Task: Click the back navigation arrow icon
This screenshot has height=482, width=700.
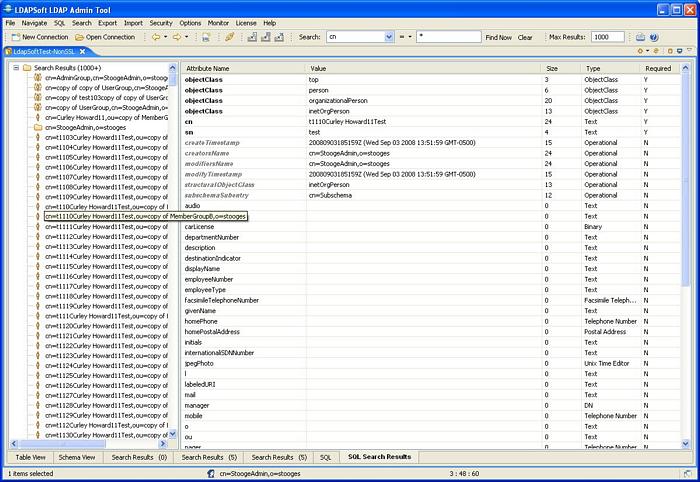Action: 156,37
